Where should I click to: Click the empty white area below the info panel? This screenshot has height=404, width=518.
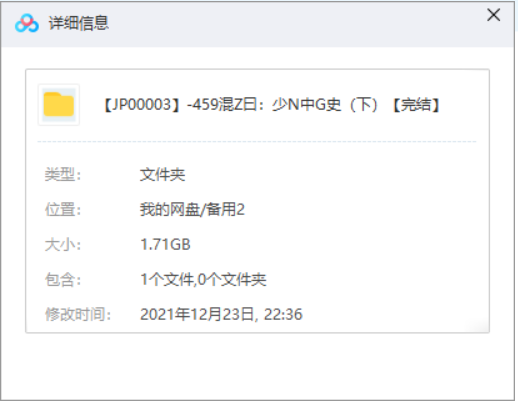[x=257, y=366]
